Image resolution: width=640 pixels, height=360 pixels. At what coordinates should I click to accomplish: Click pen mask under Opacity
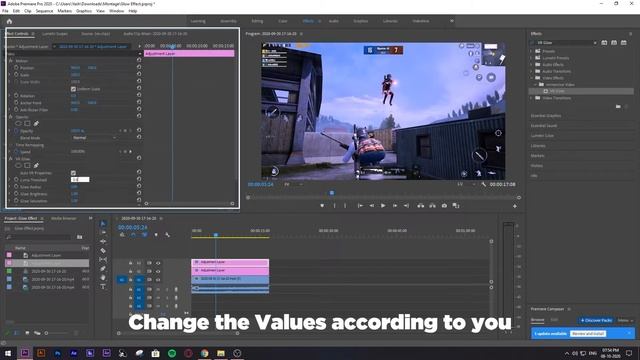point(36,123)
